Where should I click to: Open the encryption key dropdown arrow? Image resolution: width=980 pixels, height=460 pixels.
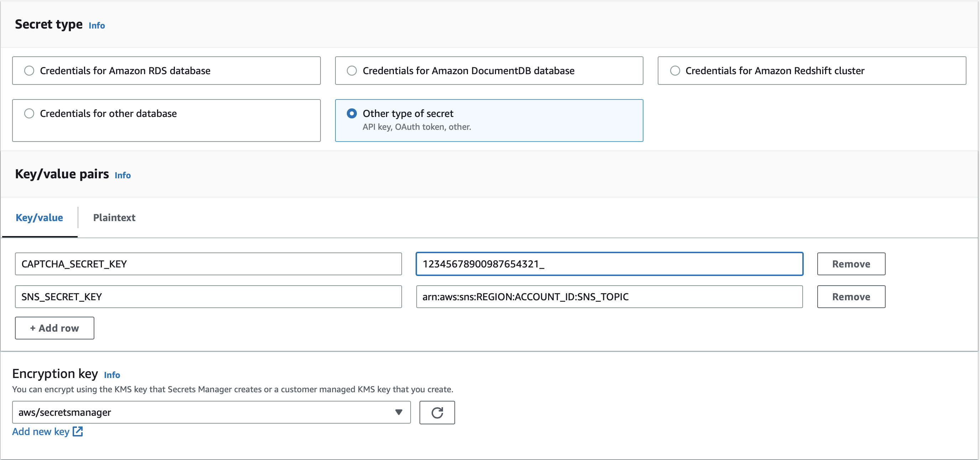[x=398, y=412]
